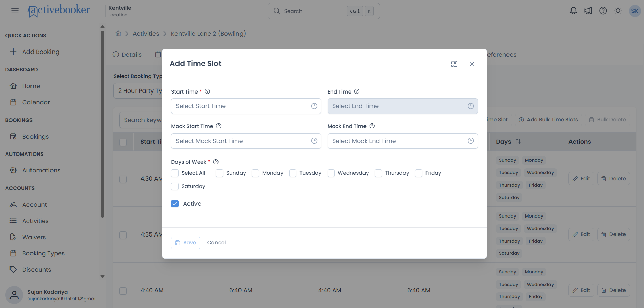This screenshot has height=308, width=644.
Task: Expand the Add Time Slot dialog fullscreen
Action: tap(454, 64)
